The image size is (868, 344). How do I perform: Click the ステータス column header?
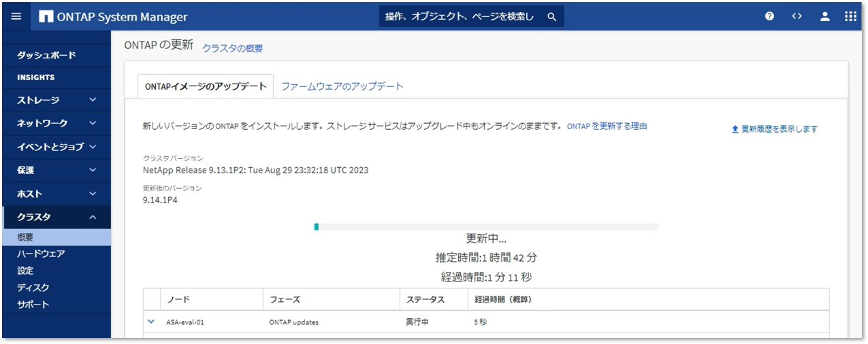tap(433, 299)
